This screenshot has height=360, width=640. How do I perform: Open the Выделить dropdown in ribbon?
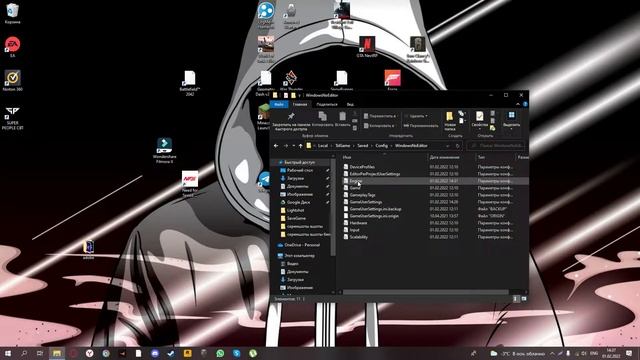[511, 120]
